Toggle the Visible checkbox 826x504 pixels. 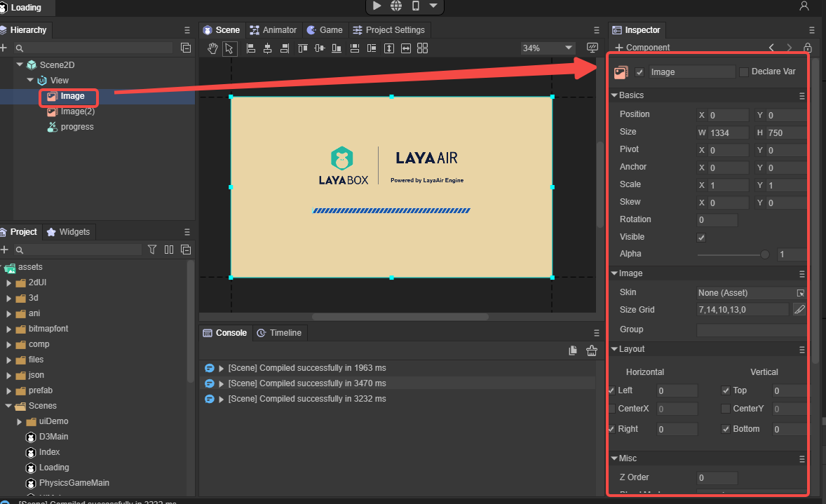701,238
